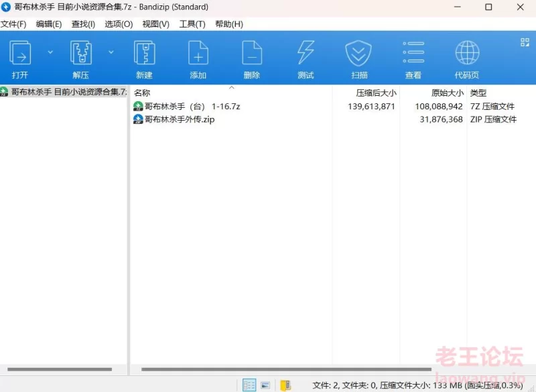
Task: Click the Bandizip app icon in title bar
Action: click(6, 7)
